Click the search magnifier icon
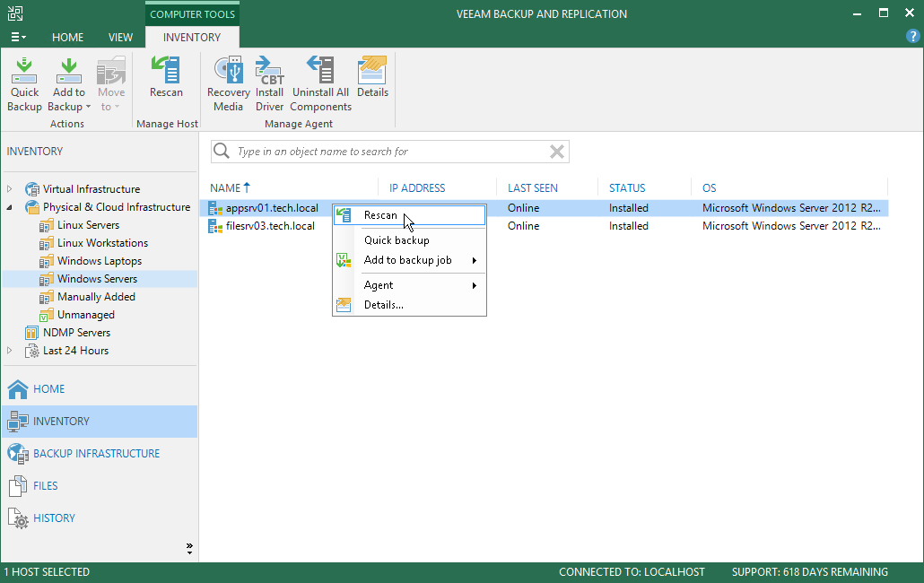Screen dimensions: 924x583 (222, 152)
